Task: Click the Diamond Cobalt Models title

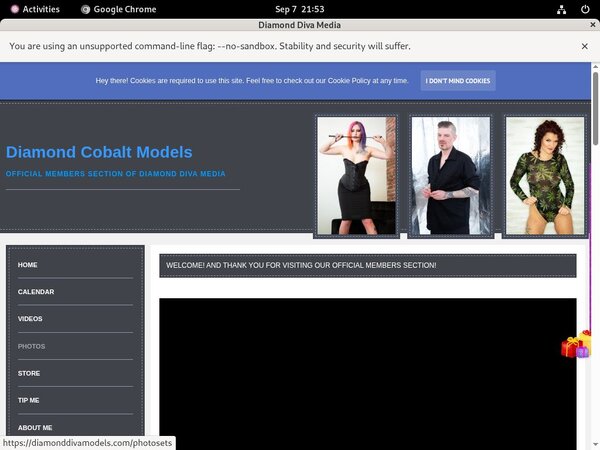Action: tap(99, 152)
